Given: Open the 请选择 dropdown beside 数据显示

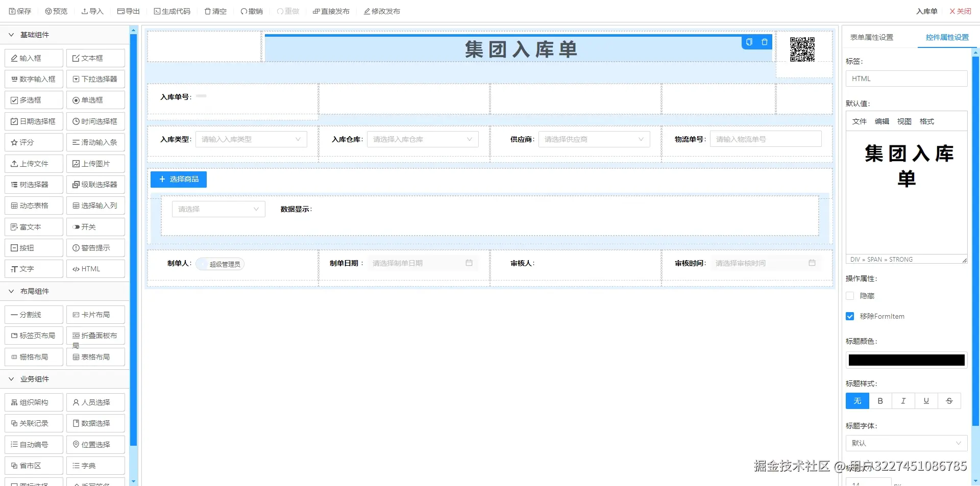Looking at the screenshot, I should pos(218,209).
